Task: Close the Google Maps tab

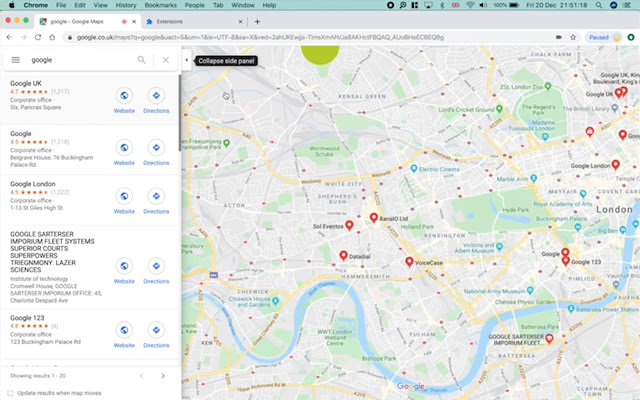Action: pyautogui.click(x=134, y=22)
